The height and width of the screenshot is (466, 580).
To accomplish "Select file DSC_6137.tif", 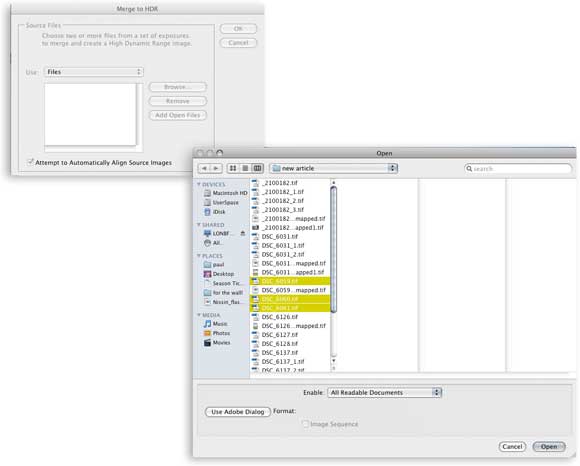I will click(x=290, y=352).
